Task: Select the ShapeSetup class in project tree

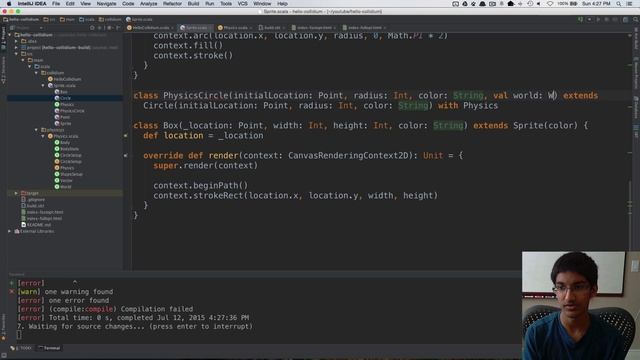Action: (68, 174)
